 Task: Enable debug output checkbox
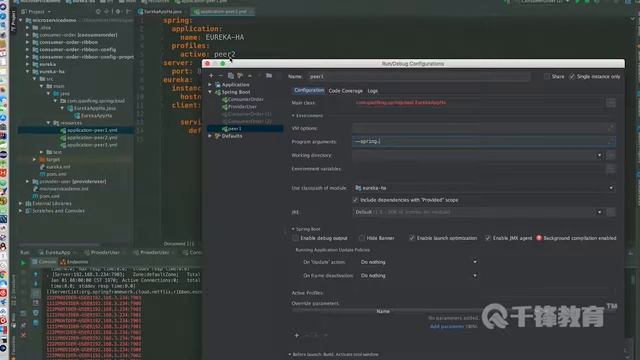[x=296, y=238]
